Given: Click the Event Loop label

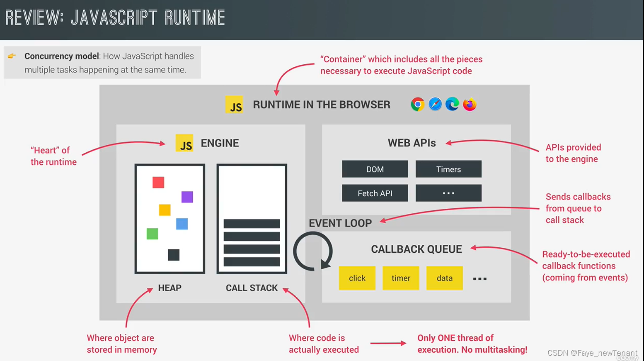Looking at the screenshot, I should click(x=340, y=223).
